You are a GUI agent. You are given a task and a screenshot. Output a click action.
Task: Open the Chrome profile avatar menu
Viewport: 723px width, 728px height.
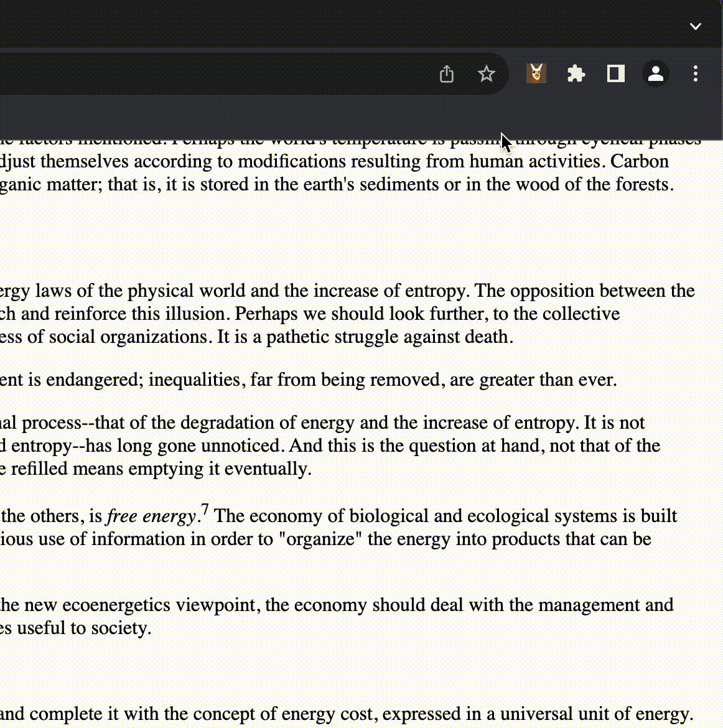656,73
